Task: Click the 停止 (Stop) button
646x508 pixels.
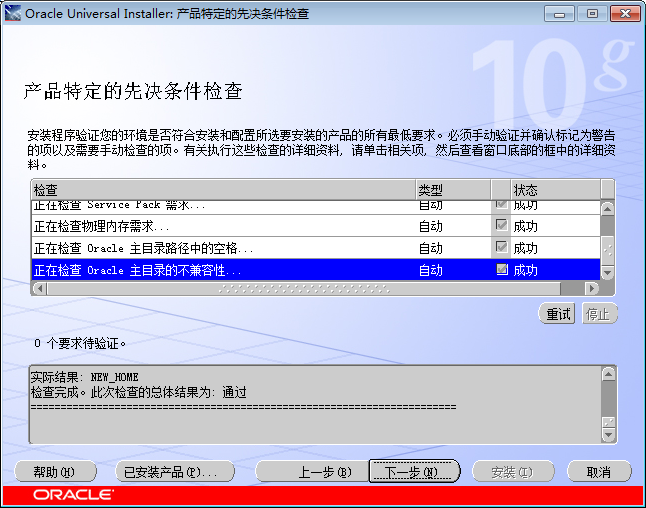Action: pyautogui.click(x=599, y=314)
